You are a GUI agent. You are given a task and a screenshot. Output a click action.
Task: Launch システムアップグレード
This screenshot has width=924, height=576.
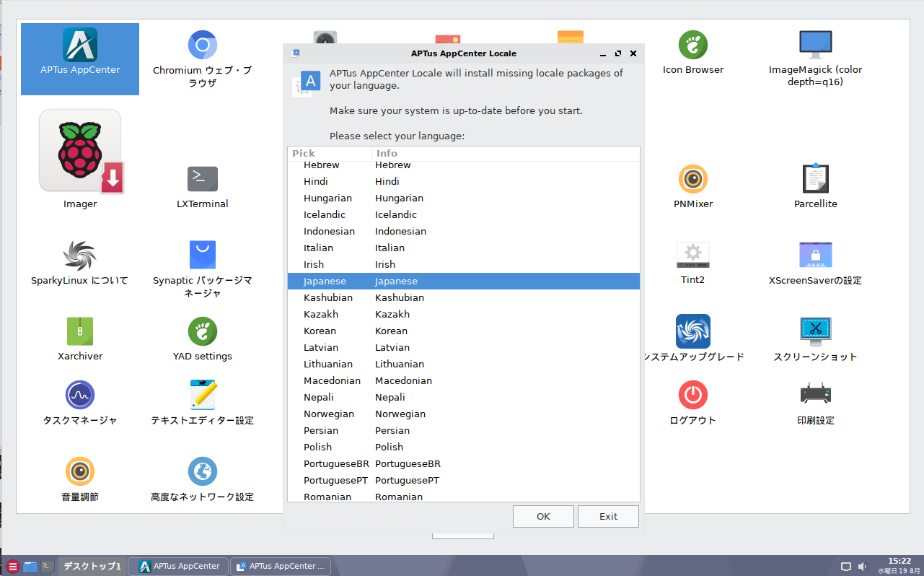pyautogui.click(x=693, y=331)
